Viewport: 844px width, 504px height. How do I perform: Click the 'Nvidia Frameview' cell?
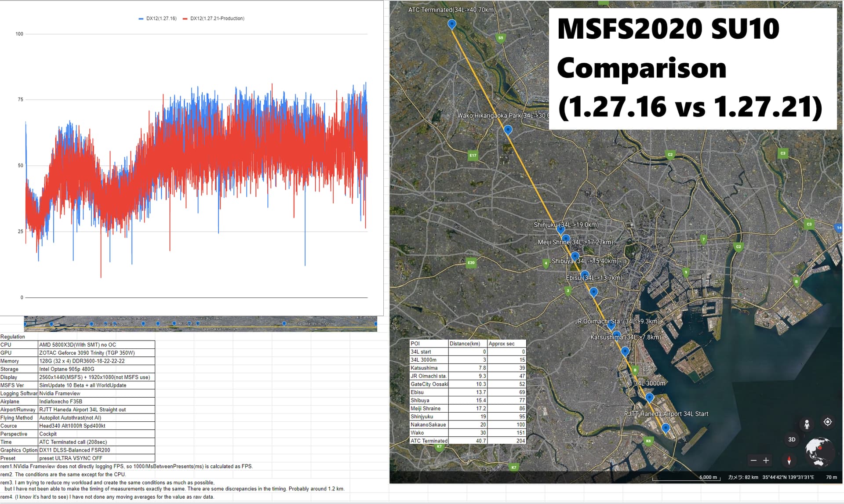point(97,394)
